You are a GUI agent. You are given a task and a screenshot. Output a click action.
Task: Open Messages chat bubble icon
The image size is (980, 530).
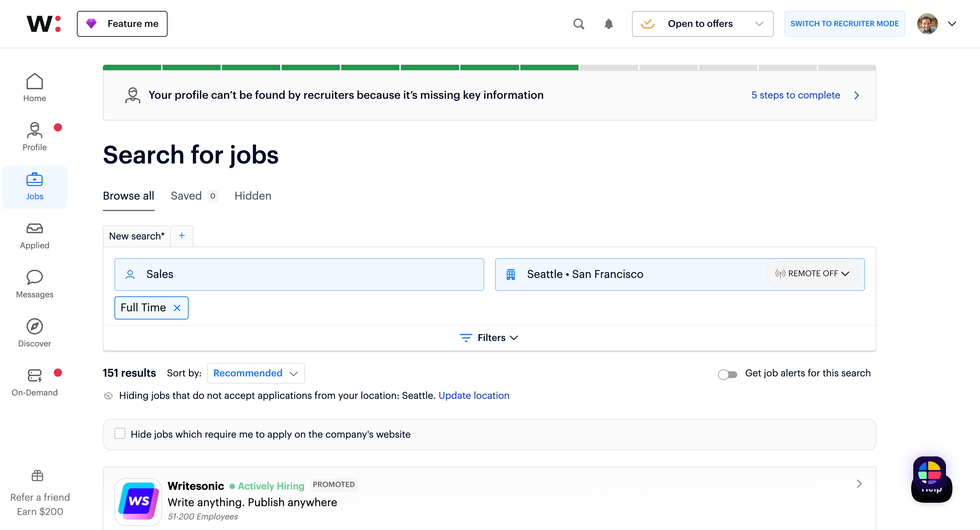pyautogui.click(x=34, y=277)
